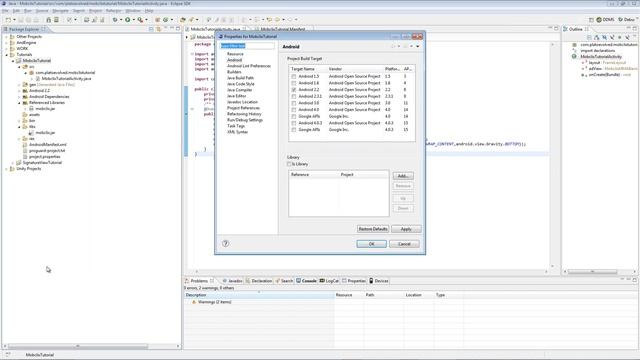The width and height of the screenshot is (640, 360).
Task: Switch to the LogCat tab
Action: click(x=329, y=281)
